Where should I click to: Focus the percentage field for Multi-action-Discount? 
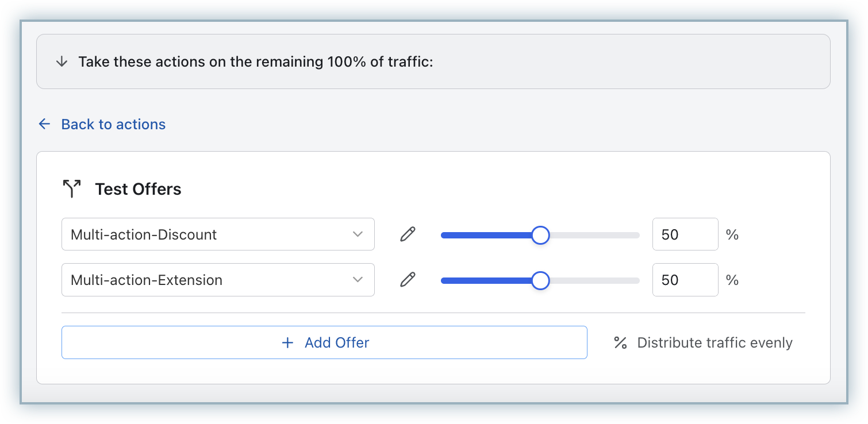click(x=685, y=234)
